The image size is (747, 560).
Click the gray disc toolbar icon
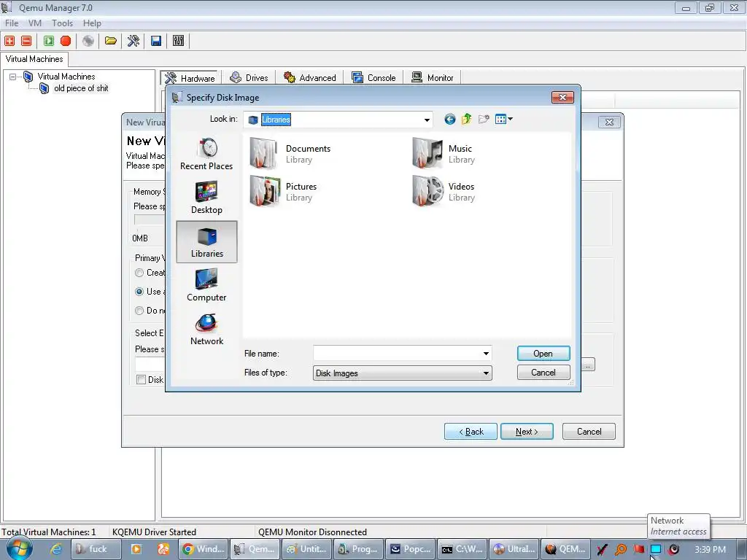(x=88, y=41)
